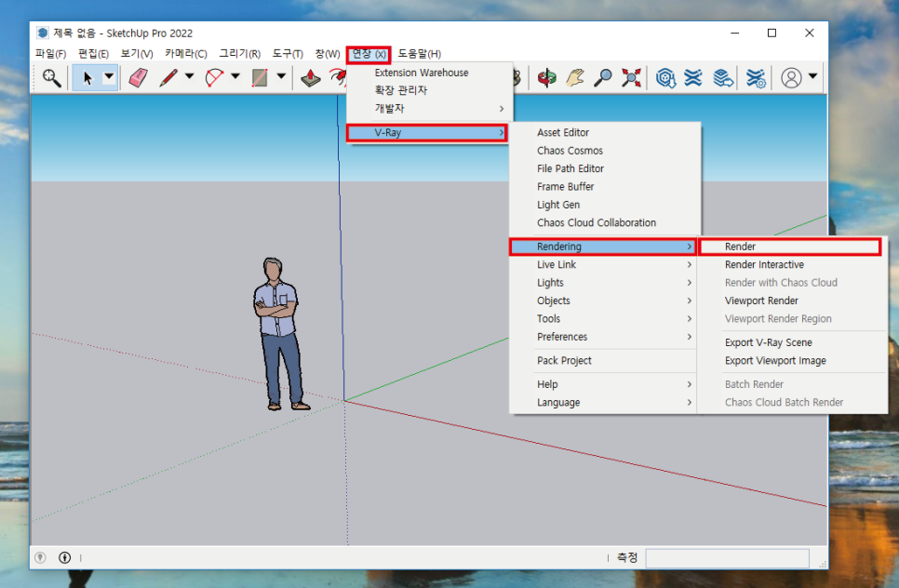
Task: Expand the Rendering submenu
Action: coord(602,247)
